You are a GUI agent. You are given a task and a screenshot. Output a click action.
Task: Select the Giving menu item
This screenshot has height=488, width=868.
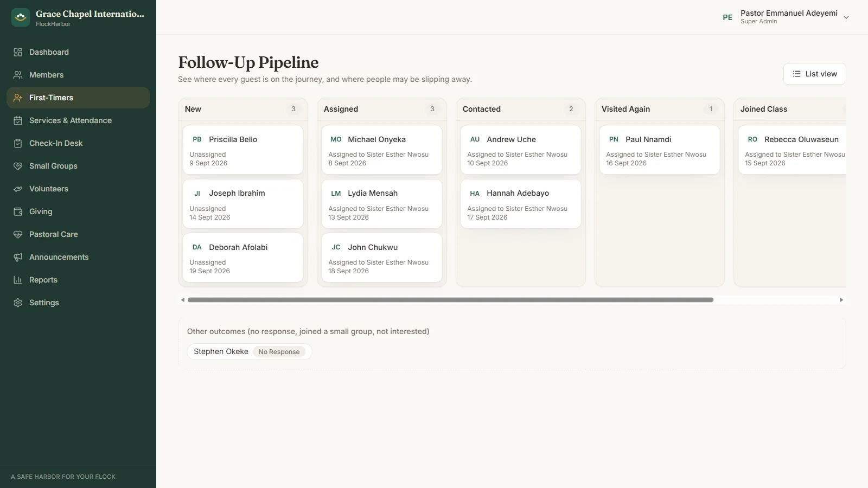coord(78,211)
